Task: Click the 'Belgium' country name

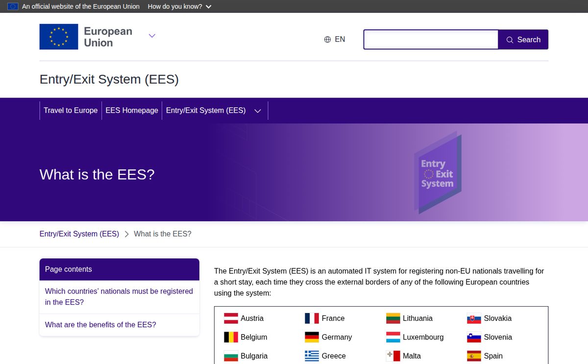Action: point(254,337)
